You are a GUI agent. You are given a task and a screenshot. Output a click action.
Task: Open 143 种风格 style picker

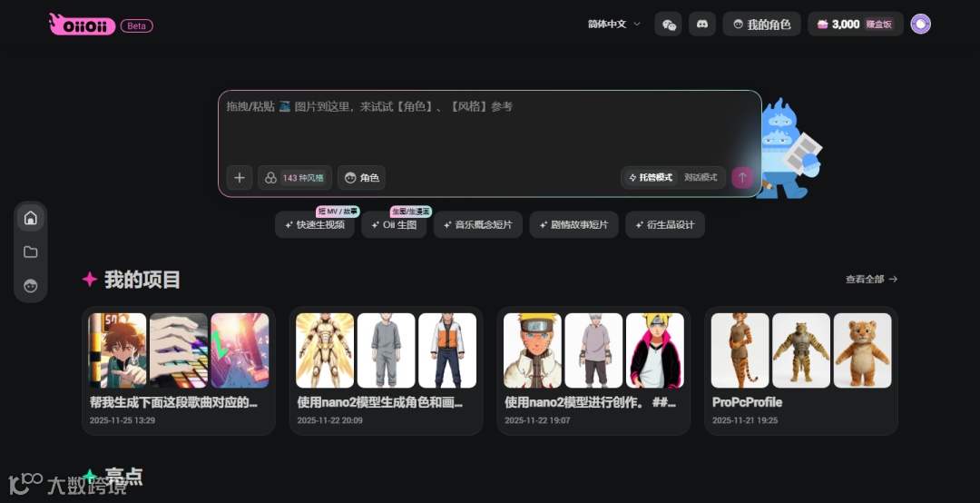(x=295, y=178)
